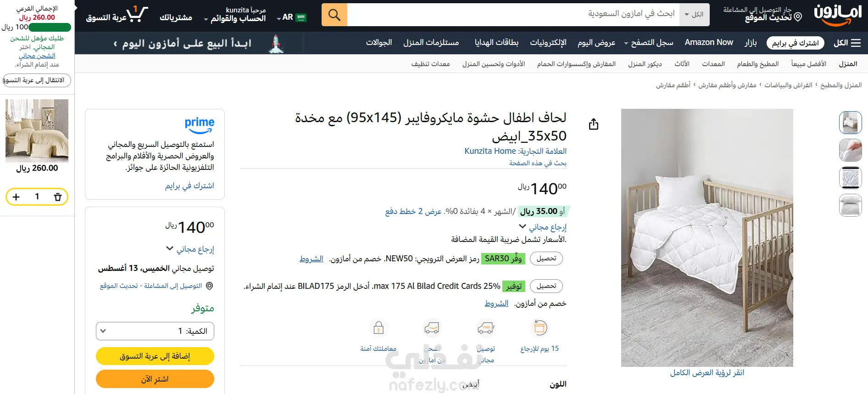Viewport: 868px width, 394px height.
Task: Click the orange search magnifier button
Action: point(334,15)
